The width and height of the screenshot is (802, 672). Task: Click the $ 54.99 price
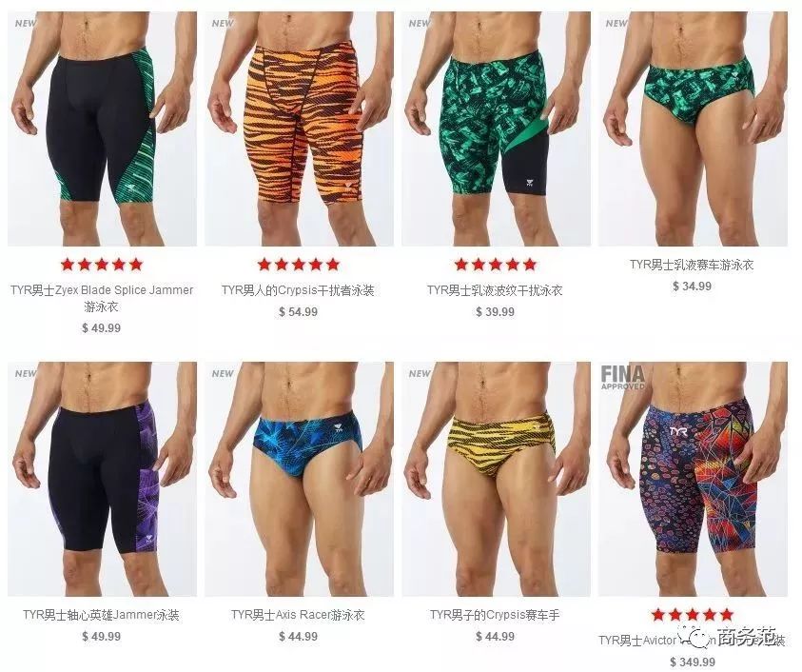click(298, 311)
